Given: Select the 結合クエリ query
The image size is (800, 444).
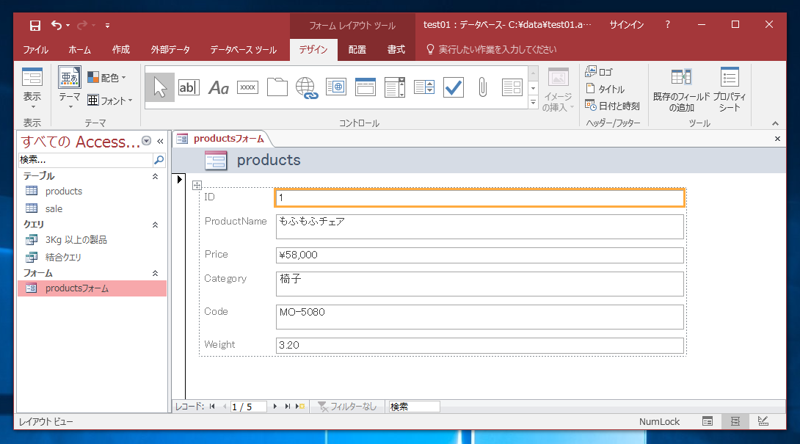Looking at the screenshot, I should [x=92, y=257].
